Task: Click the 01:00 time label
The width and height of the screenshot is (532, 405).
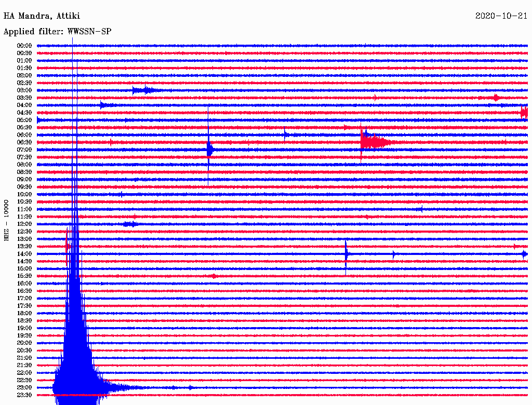Action: pos(24,60)
